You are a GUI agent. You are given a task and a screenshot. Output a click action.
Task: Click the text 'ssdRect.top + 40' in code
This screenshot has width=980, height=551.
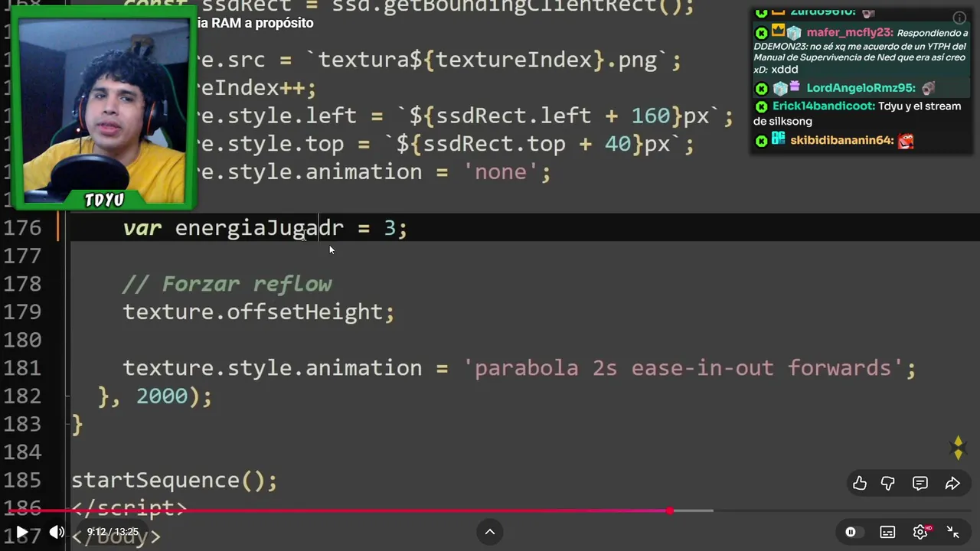click(x=527, y=144)
